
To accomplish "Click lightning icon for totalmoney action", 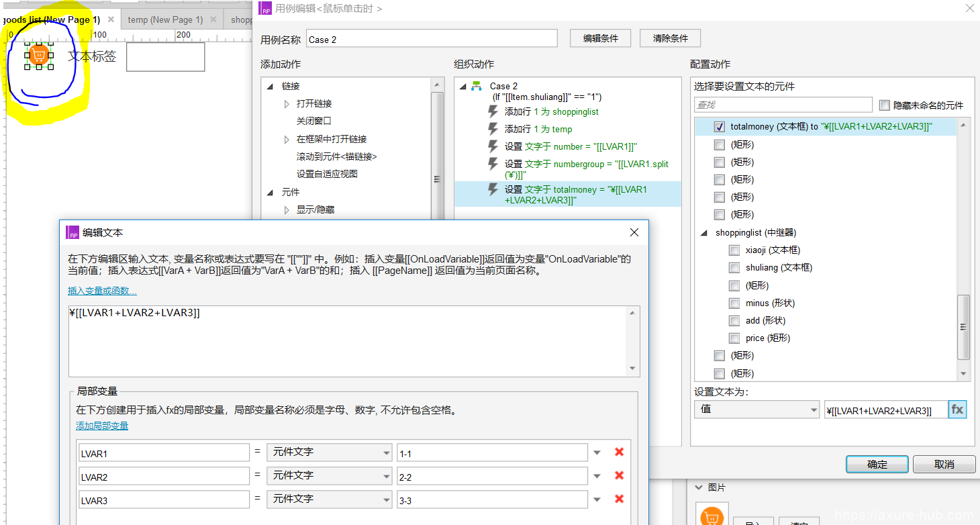I will coord(493,190).
